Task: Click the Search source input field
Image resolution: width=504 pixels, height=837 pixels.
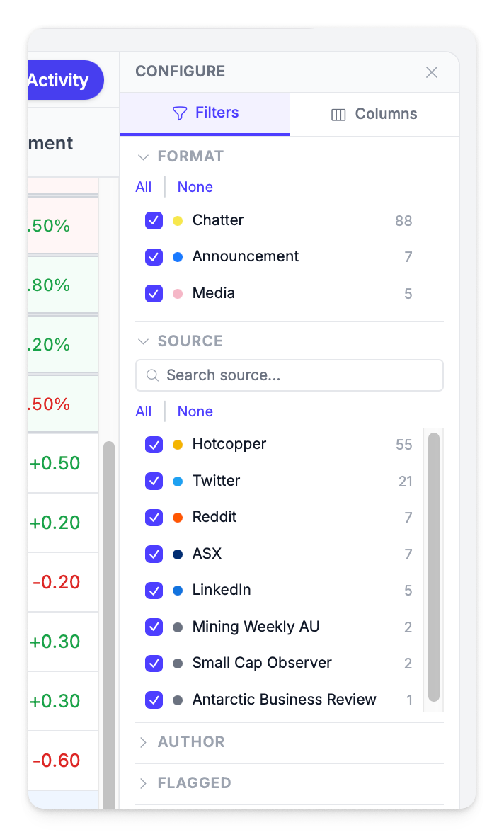Action: pyautogui.click(x=297, y=375)
